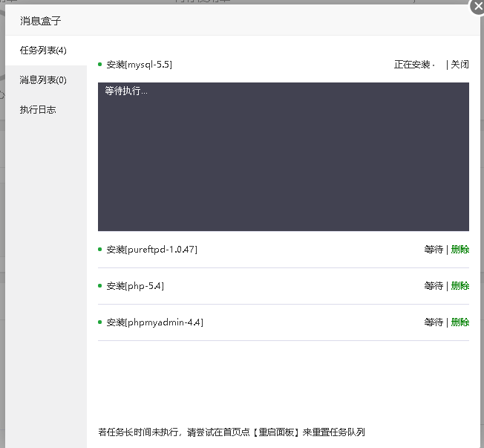Click the 等待 status of pureftpd task

434,250
